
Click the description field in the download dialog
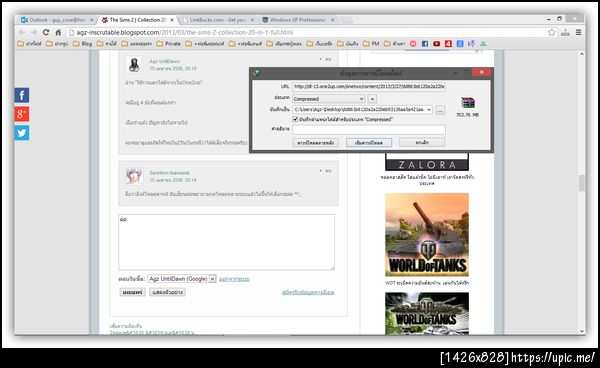(369, 129)
